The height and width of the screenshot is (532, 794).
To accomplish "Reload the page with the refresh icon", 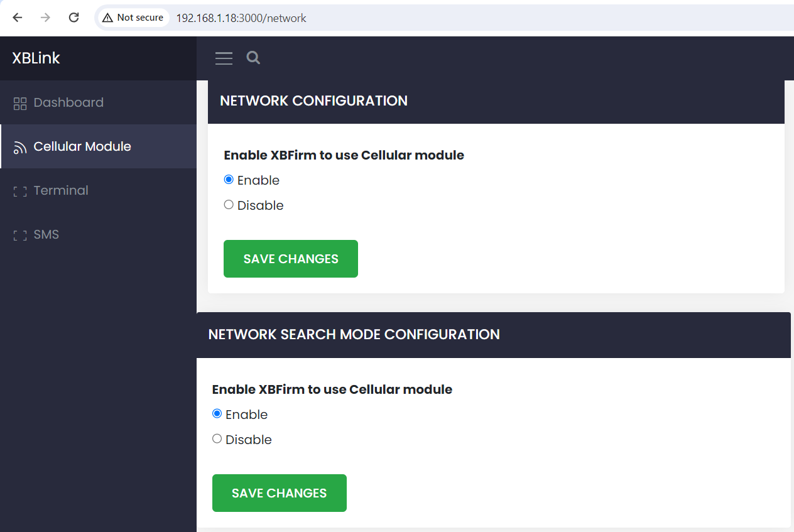I will click(73, 18).
